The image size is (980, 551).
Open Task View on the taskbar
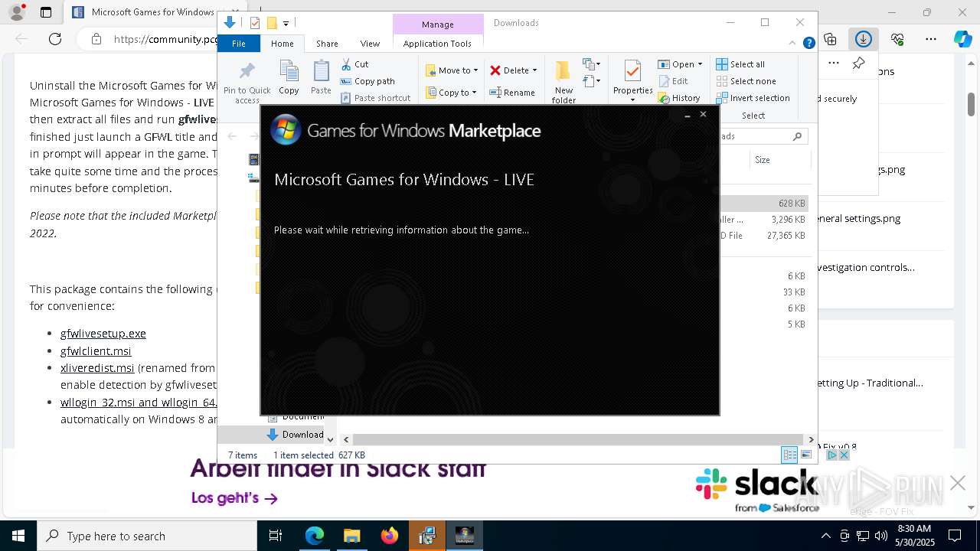(276, 536)
